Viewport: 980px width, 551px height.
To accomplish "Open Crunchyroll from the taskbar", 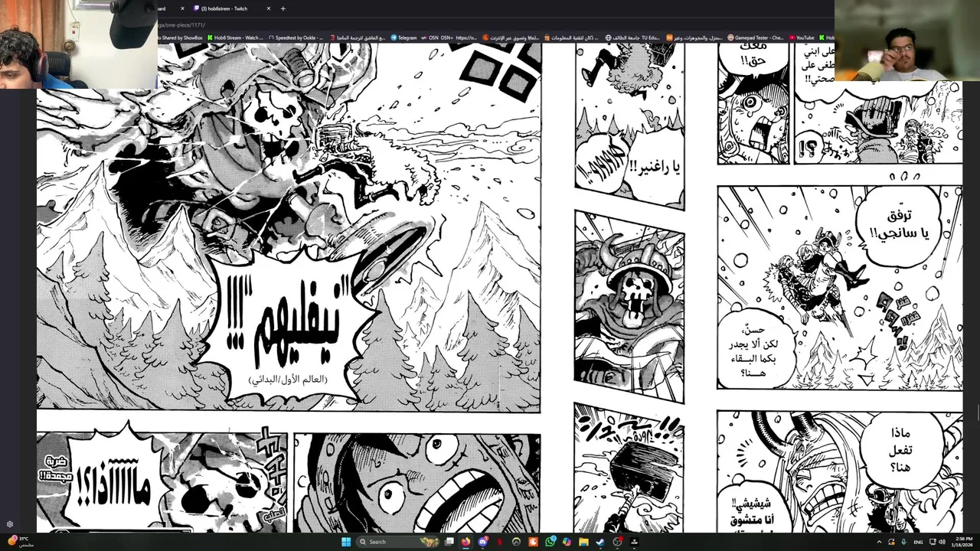I will [533, 542].
